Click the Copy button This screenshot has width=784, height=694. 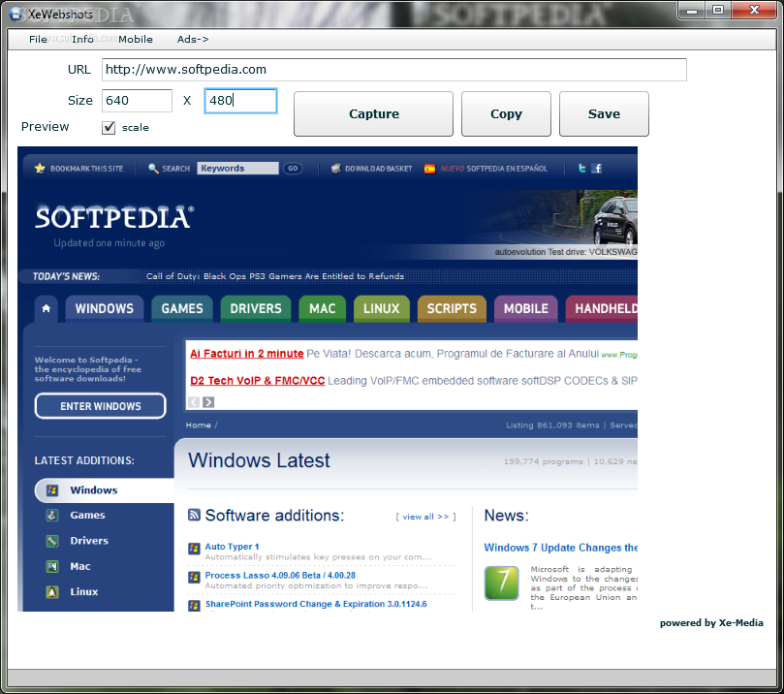pyautogui.click(x=506, y=114)
